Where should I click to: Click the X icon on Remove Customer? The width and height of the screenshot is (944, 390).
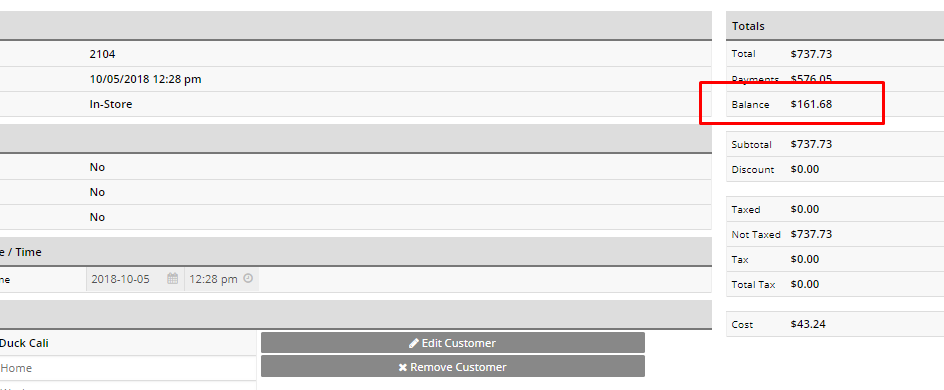pos(403,367)
